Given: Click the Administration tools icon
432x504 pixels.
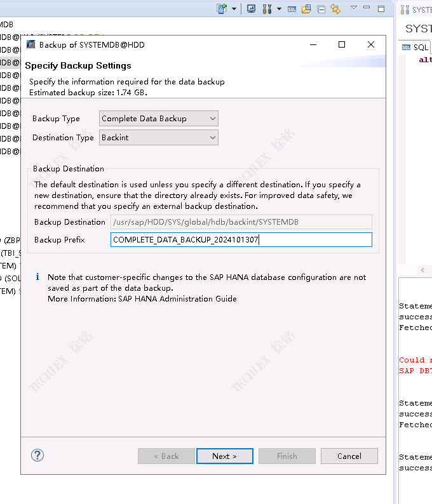Looking at the screenshot, I should click(x=267, y=9).
